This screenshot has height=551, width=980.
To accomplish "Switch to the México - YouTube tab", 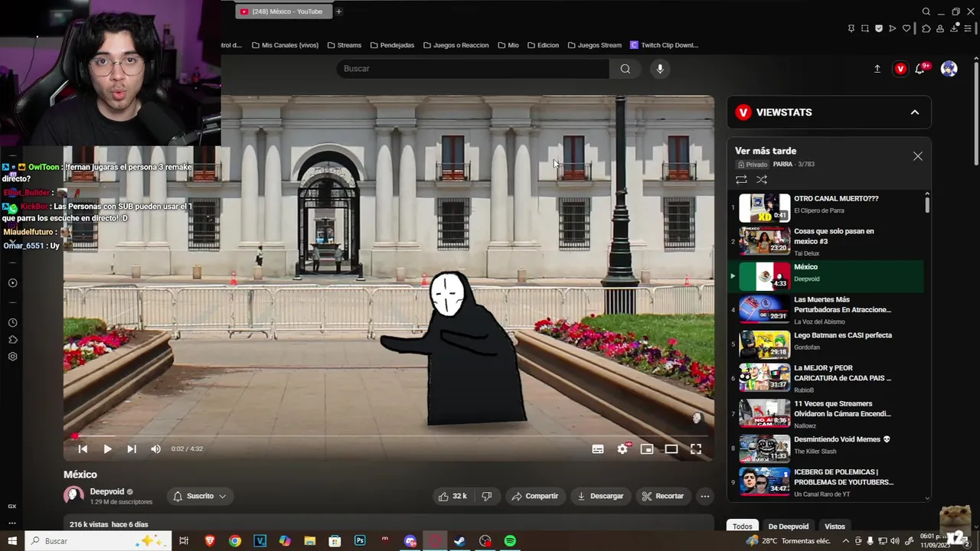I will pyautogui.click(x=284, y=11).
